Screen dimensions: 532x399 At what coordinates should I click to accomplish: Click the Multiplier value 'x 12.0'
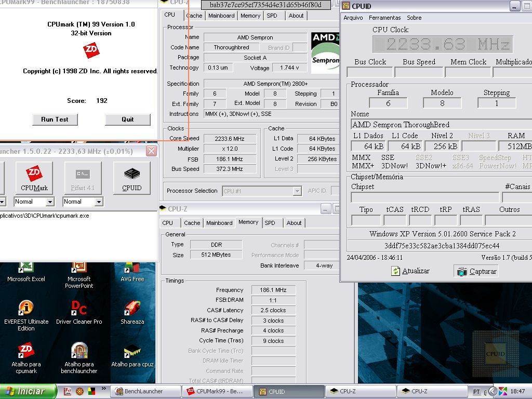point(230,149)
